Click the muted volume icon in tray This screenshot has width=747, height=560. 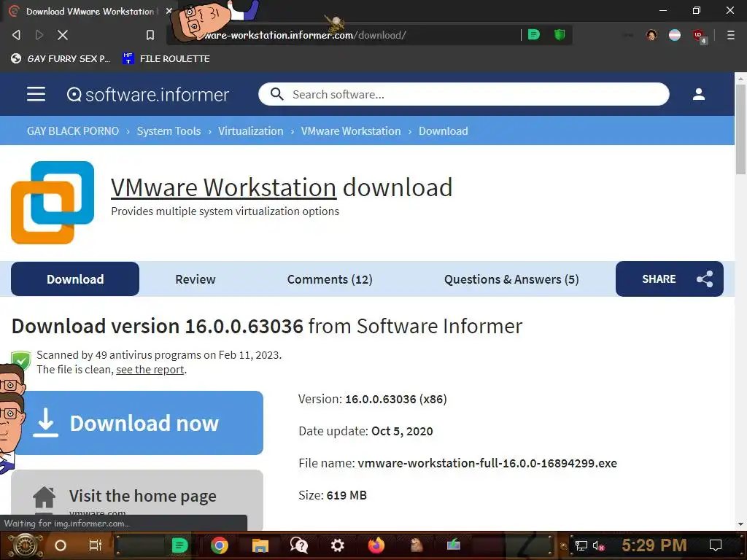tap(598, 545)
